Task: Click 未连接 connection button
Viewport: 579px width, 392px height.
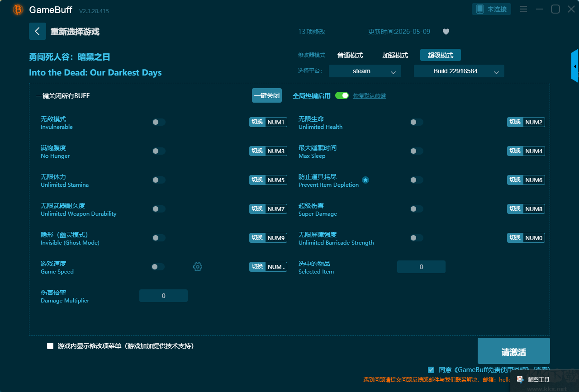Action: pos(492,9)
